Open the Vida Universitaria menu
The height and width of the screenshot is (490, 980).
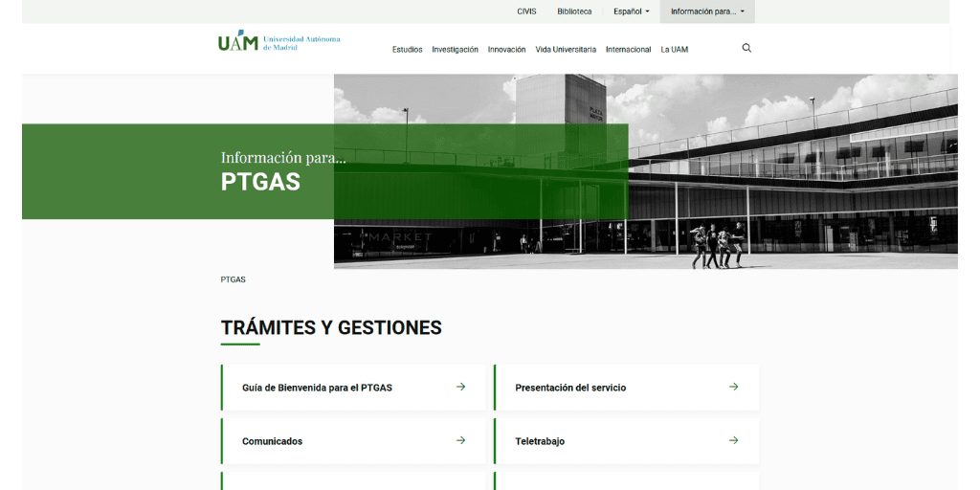(x=566, y=50)
